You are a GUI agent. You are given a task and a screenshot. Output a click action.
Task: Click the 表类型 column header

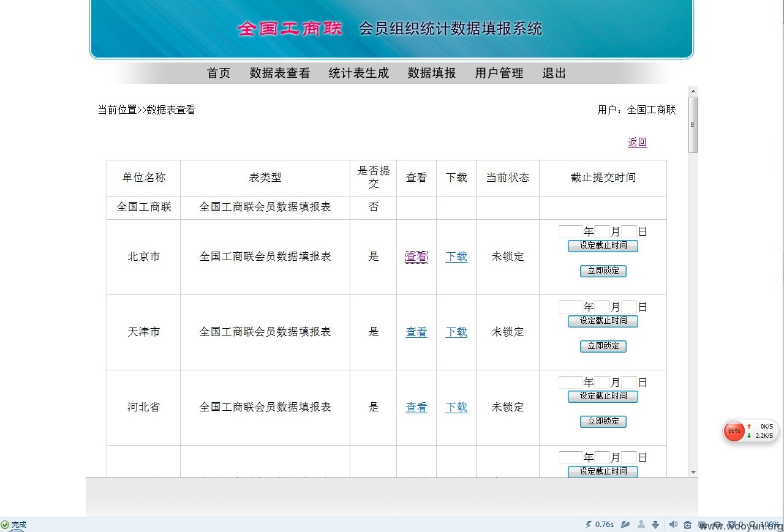point(265,178)
